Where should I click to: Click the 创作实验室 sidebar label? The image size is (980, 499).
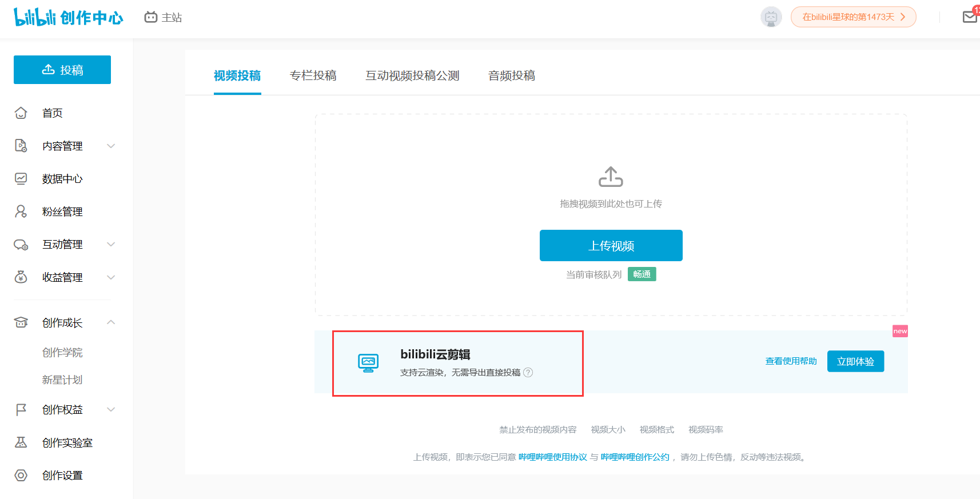(67, 443)
